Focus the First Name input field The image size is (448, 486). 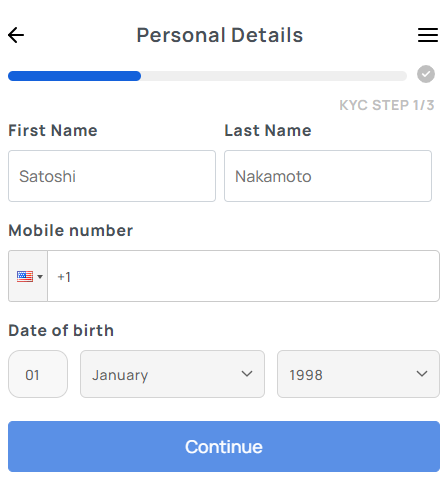[112, 176]
